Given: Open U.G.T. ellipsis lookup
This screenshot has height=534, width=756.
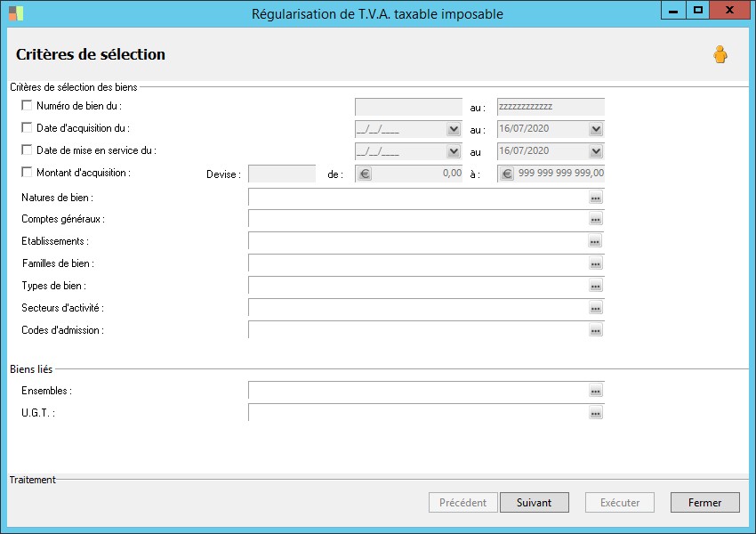Looking at the screenshot, I should click(596, 413).
